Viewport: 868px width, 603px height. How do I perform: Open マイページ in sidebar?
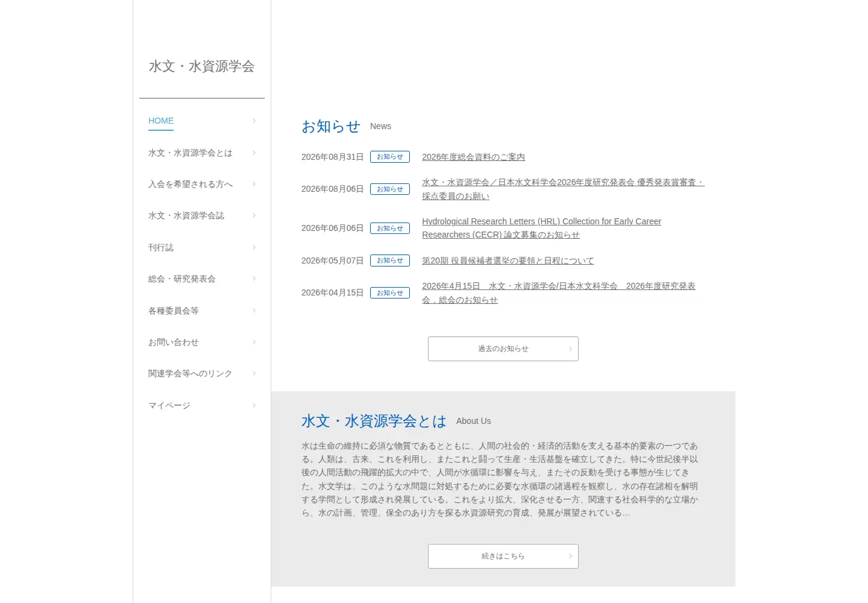[x=169, y=406]
